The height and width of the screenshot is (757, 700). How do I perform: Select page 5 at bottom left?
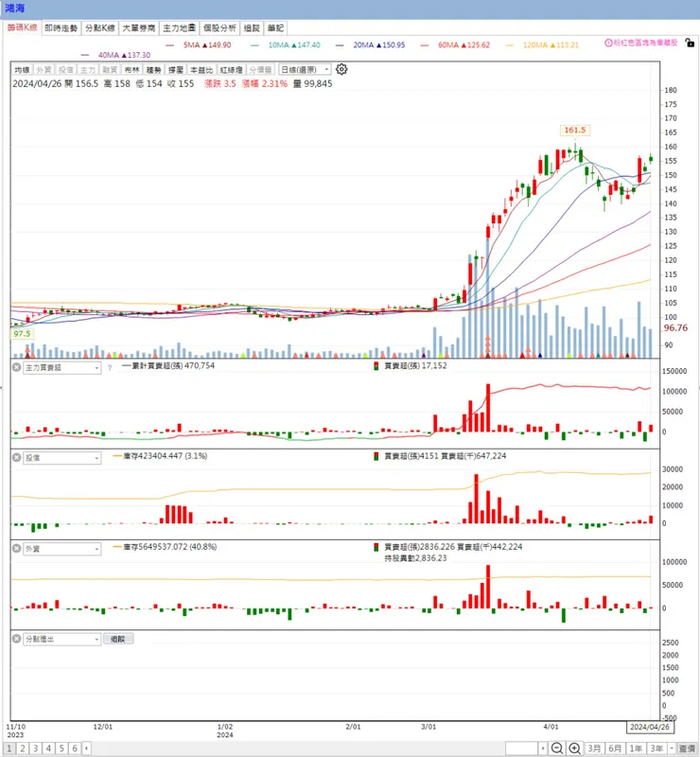click(61, 748)
